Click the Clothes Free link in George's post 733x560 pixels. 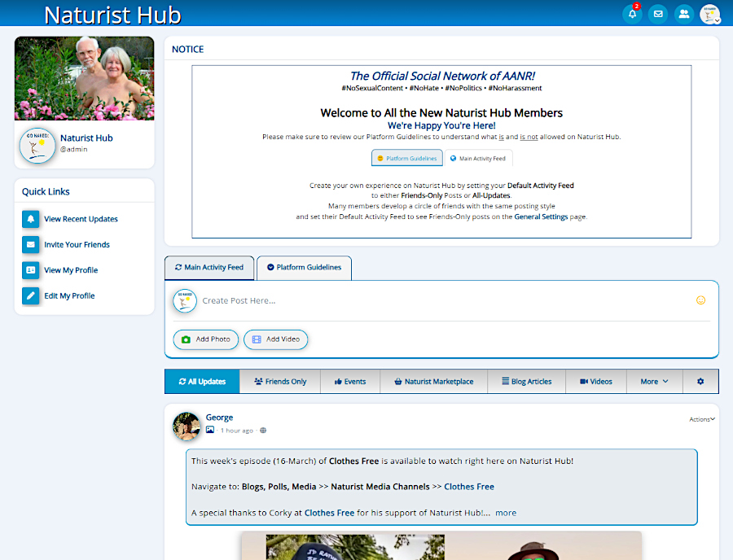click(469, 486)
